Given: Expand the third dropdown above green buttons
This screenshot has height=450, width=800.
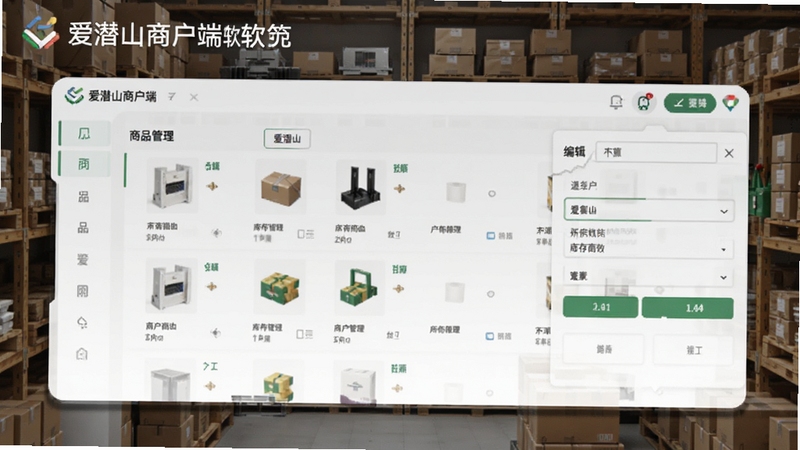Looking at the screenshot, I should pos(649,277).
